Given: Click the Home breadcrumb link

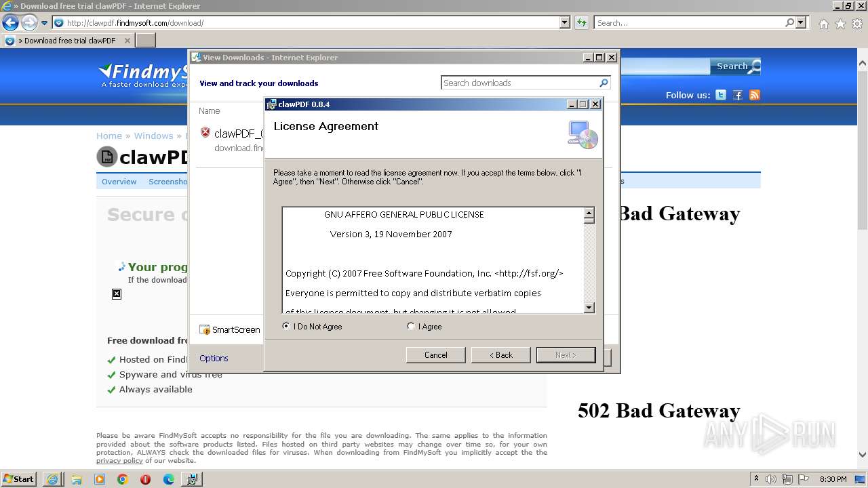Looking at the screenshot, I should [x=109, y=136].
